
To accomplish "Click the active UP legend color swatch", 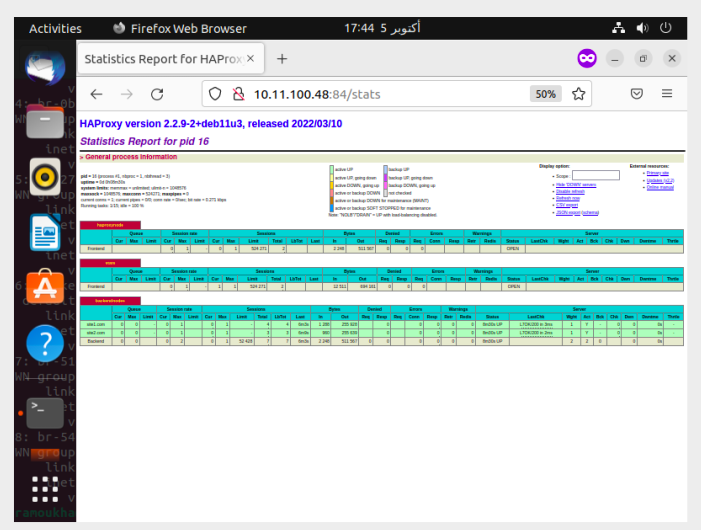I will (332, 169).
